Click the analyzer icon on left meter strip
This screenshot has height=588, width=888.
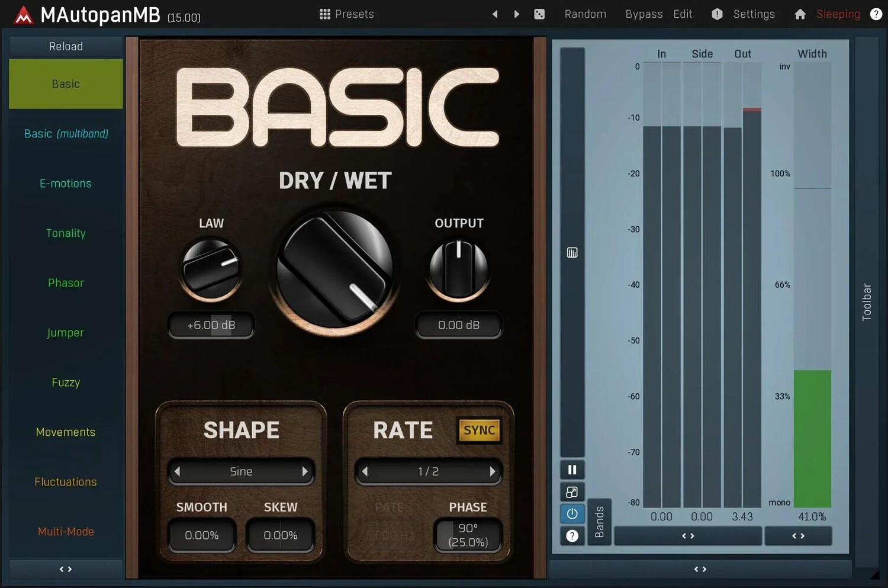(x=572, y=253)
